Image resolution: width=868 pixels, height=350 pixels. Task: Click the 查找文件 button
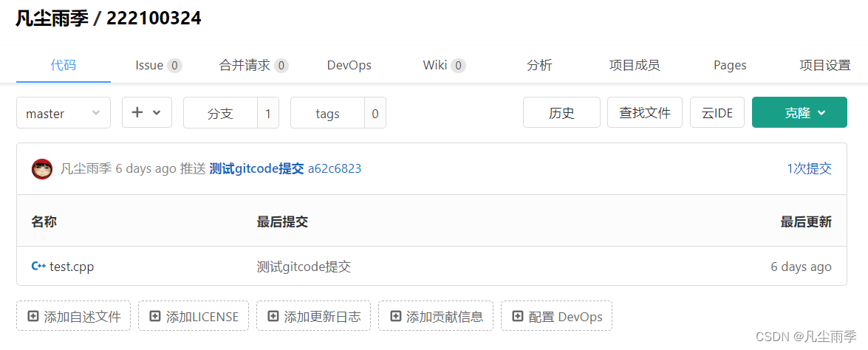pyautogui.click(x=645, y=112)
